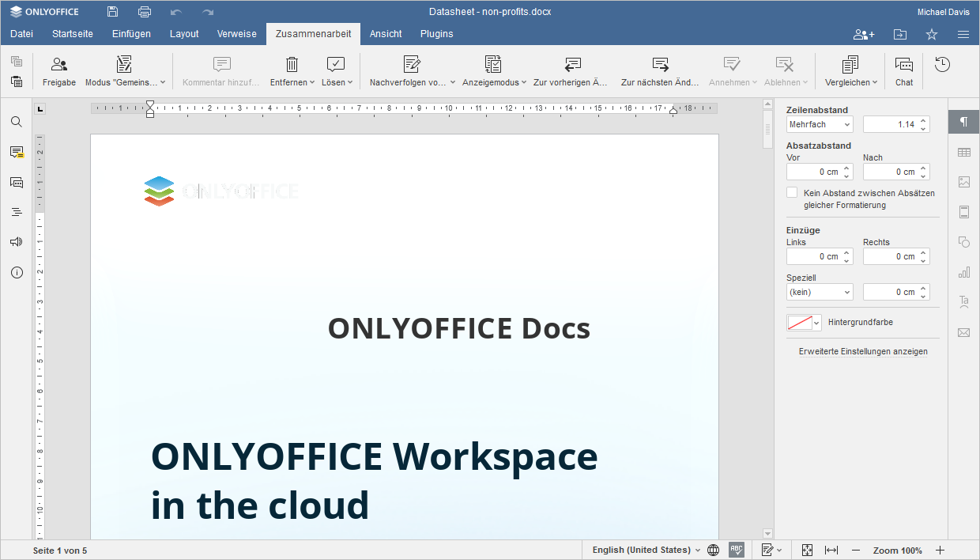Check 'Kein Abstand zwischen Absätzen' checkbox
Image resolution: width=980 pixels, height=560 pixels.
pyautogui.click(x=792, y=192)
